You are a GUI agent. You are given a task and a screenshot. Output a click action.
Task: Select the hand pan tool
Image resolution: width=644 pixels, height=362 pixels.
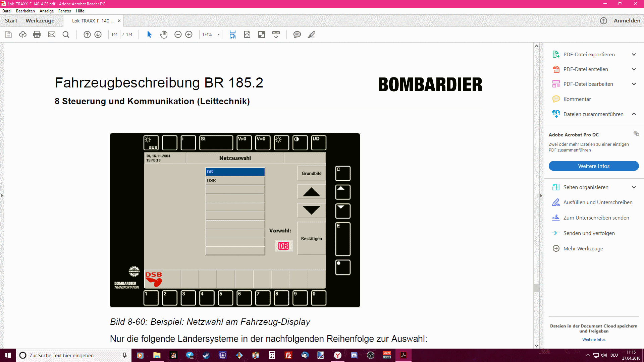click(x=164, y=35)
